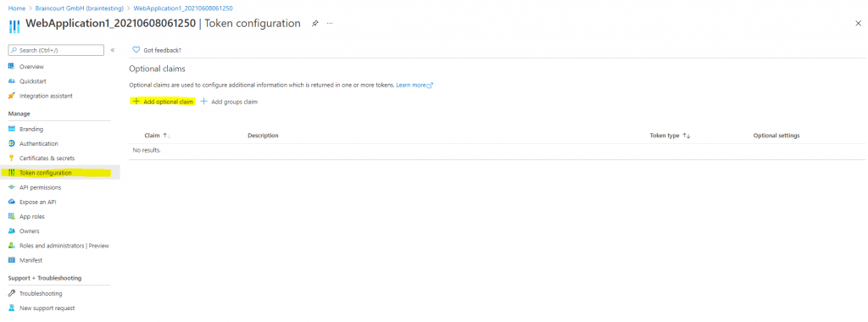Screen dimensions: 868x322
Task: Open Owners menu item
Action: pos(30,231)
